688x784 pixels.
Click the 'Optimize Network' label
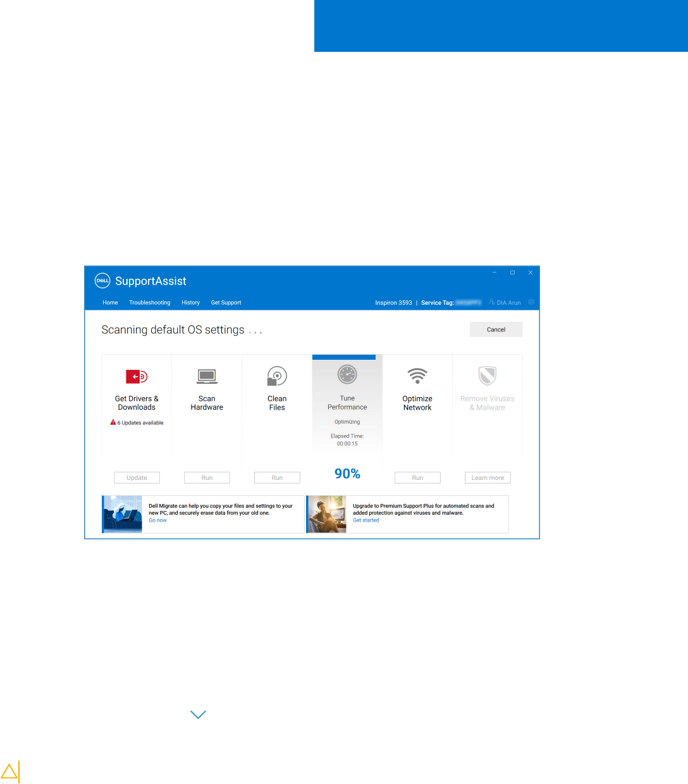(x=417, y=403)
